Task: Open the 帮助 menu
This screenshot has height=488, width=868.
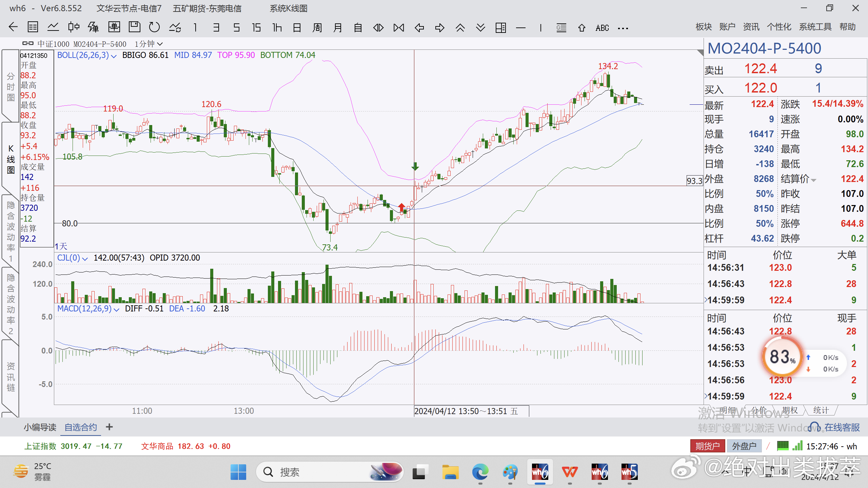Action: pos(847,27)
